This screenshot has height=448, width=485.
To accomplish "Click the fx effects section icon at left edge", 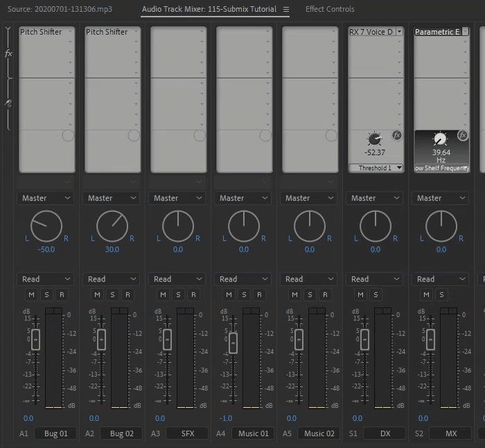I will click(x=8, y=53).
